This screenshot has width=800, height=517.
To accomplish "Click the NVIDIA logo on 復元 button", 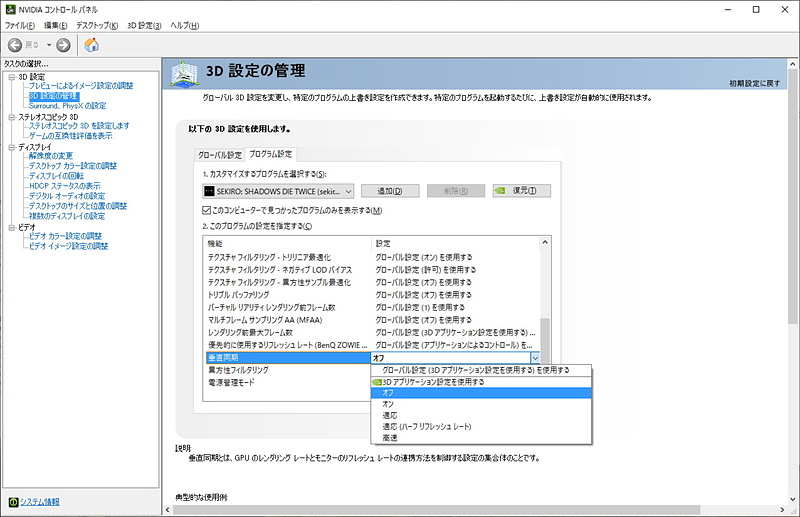I will pyautogui.click(x=501, y=191).
